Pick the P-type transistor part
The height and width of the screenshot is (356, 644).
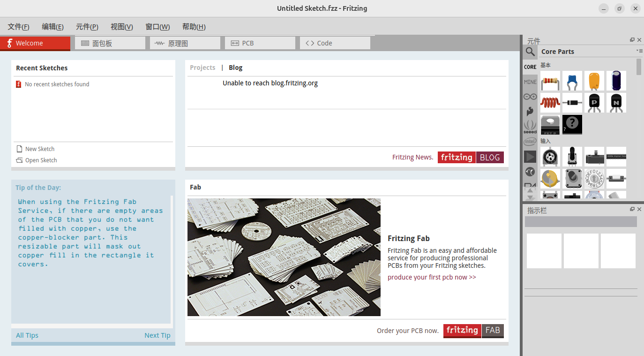coord(594,103)
